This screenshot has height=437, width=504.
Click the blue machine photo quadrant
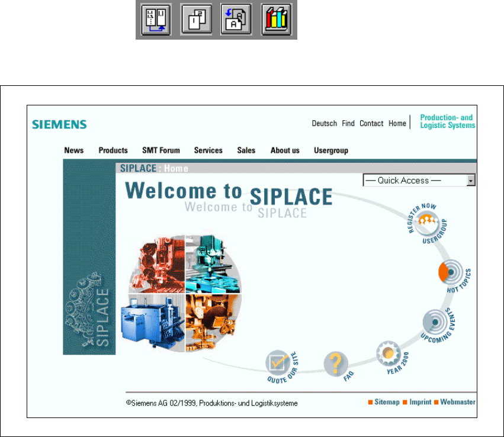[153, 322]
